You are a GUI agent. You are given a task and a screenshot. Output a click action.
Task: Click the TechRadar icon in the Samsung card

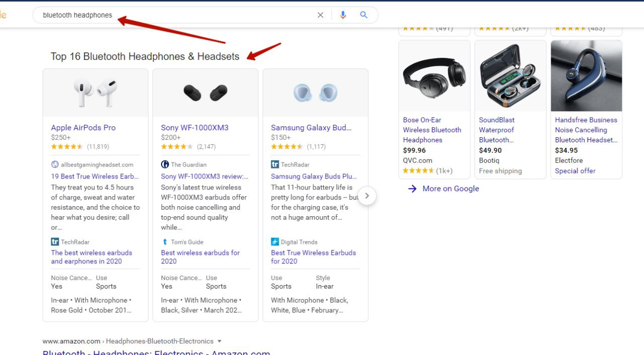click(x=275, y=164)
